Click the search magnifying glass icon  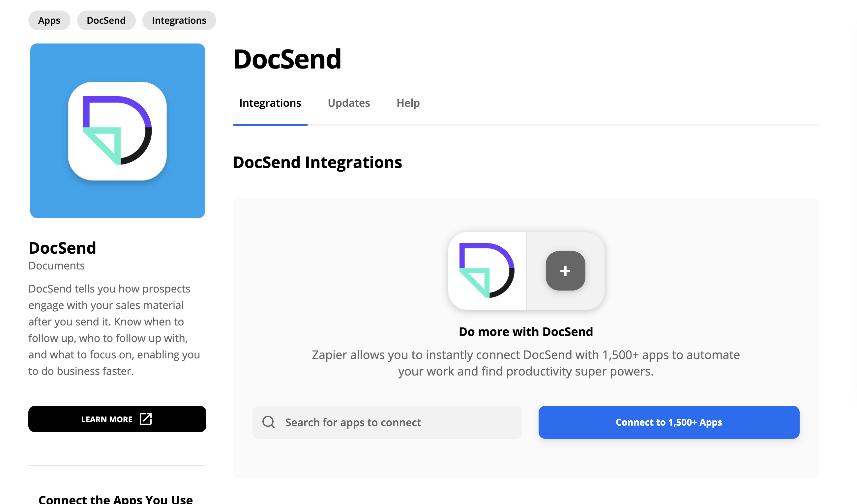click(270, 422)
